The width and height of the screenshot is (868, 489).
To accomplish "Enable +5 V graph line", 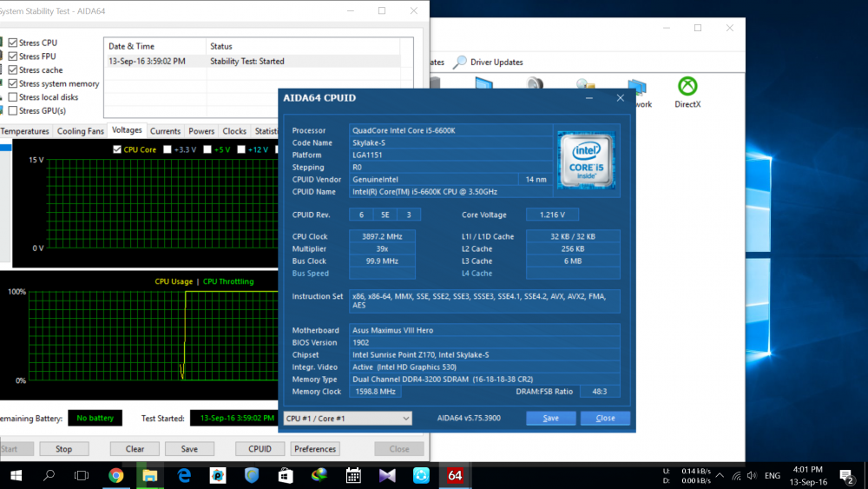I will click(x=207, y=149).
